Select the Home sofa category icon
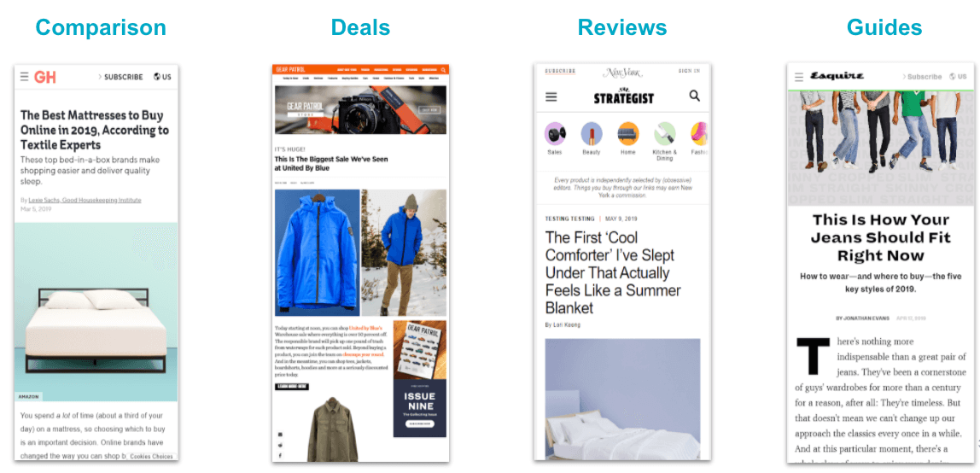 (x=628, y=134)
